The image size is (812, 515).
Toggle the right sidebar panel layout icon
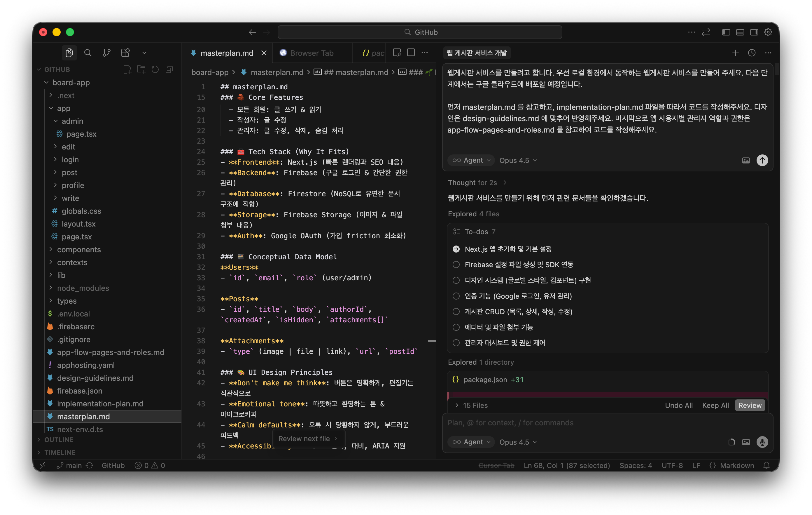pos(754,32)
